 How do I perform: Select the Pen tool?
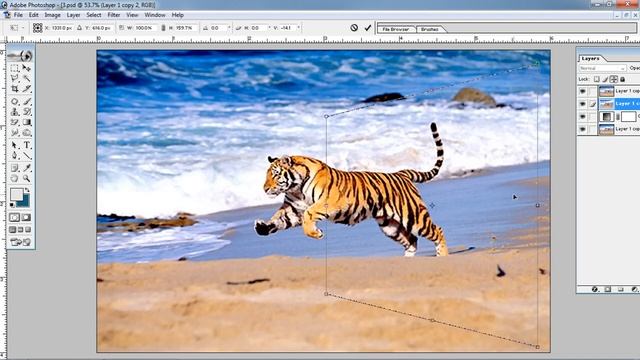15,156
